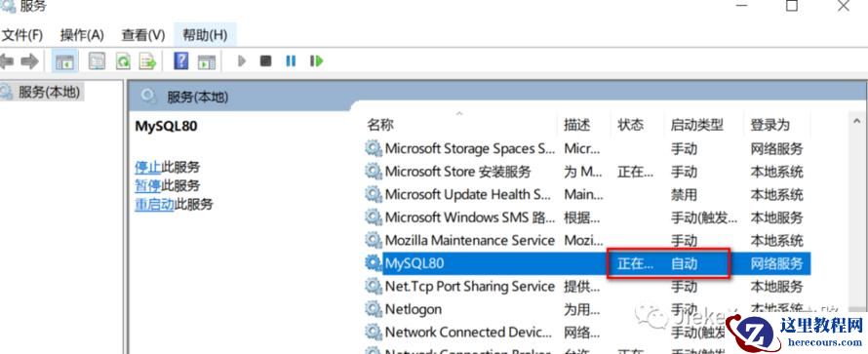Open the 操作(A) menu
The width and height of the screenshot is (868, 354).
click(82, 35)
